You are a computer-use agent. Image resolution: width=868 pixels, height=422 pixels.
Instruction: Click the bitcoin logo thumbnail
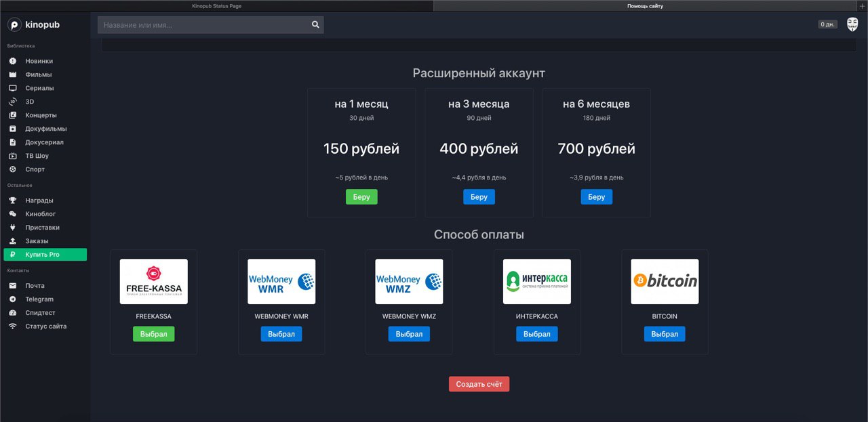[665, 281]
